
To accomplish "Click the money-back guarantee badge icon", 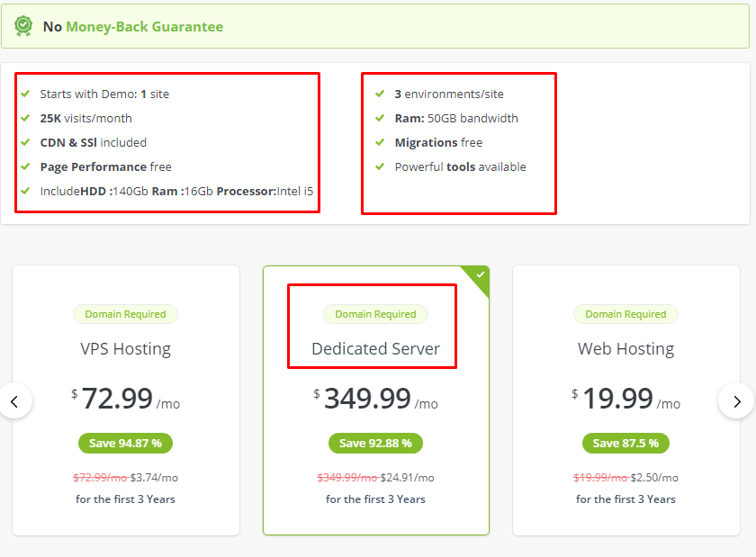I will point(23,26).
